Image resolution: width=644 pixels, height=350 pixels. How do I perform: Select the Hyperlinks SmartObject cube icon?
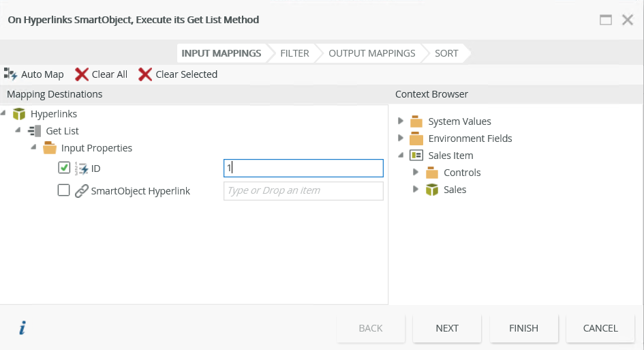[x=19, y=114]
